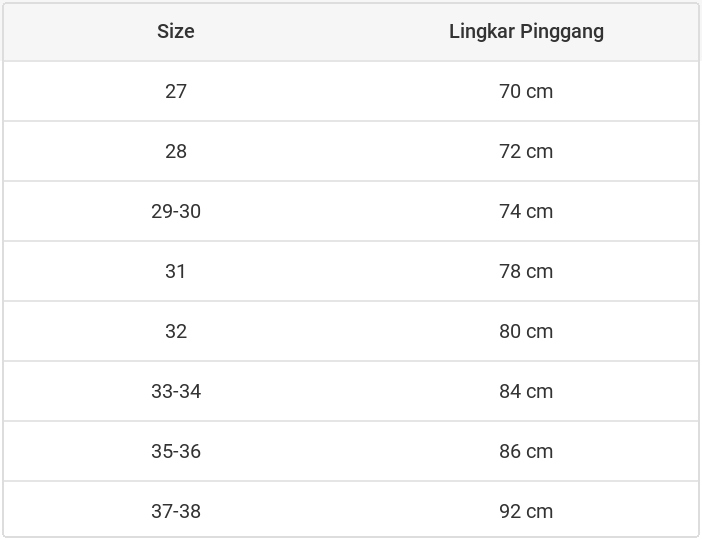
Task: Choose the 74 cm waist cell
Action: pos(526,211)
